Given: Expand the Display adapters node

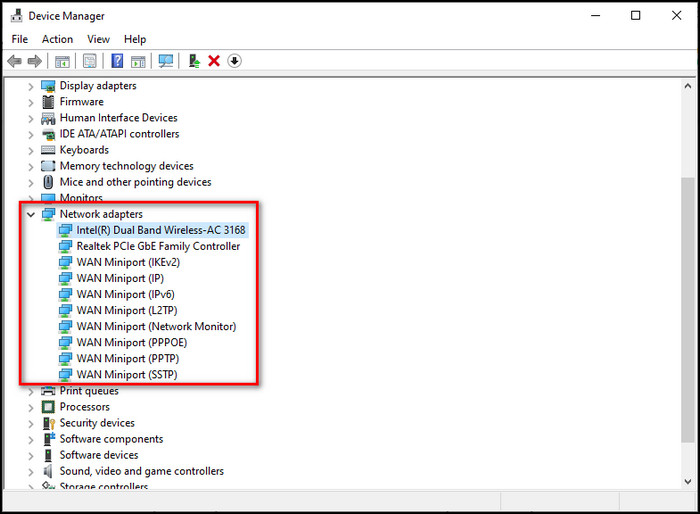Looking at the screenshot, I should click(30, 86).
